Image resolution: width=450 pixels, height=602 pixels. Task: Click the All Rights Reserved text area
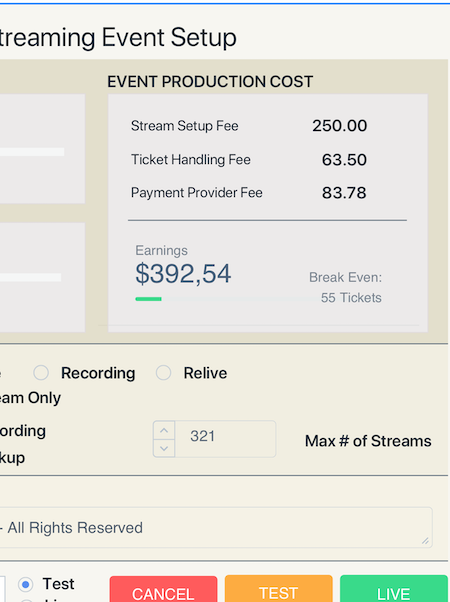tap(216, 527)
